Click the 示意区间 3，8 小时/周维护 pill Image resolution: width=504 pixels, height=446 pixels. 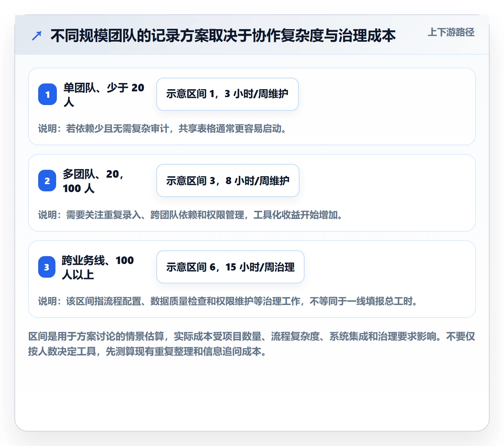coord(228,181)
